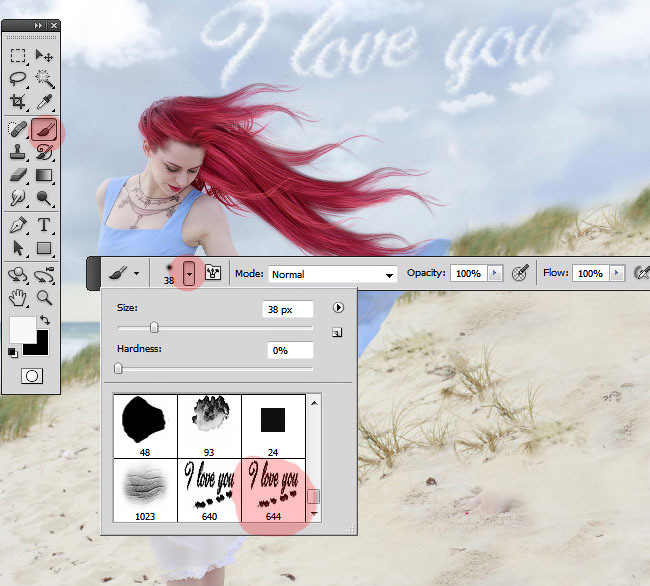
Task: Select the 1023 brush preset
Action: click(x=145, y=490)
